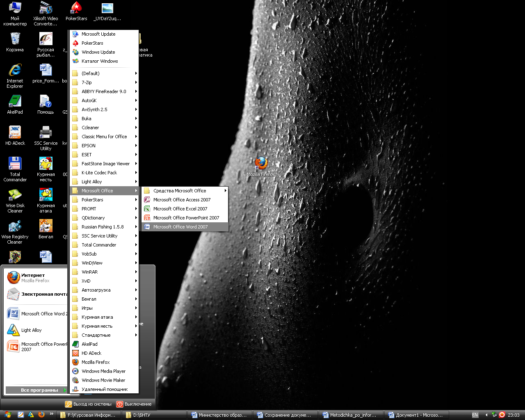Click Выход из системы button
This screenshot has height=420, width=525.
(88, 404)
